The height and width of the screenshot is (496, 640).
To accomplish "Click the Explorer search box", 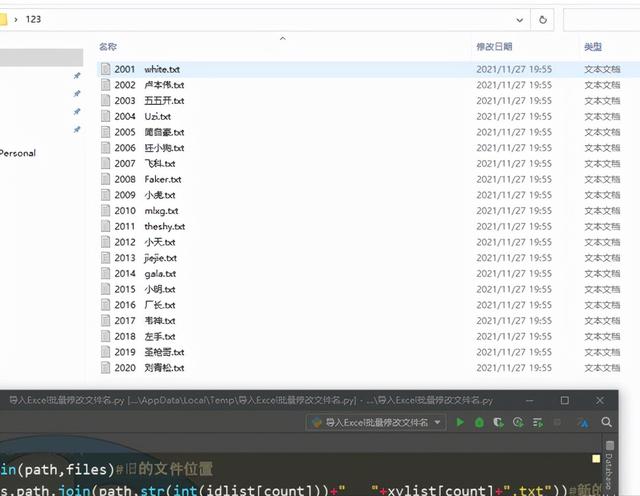I will point(602,20).
